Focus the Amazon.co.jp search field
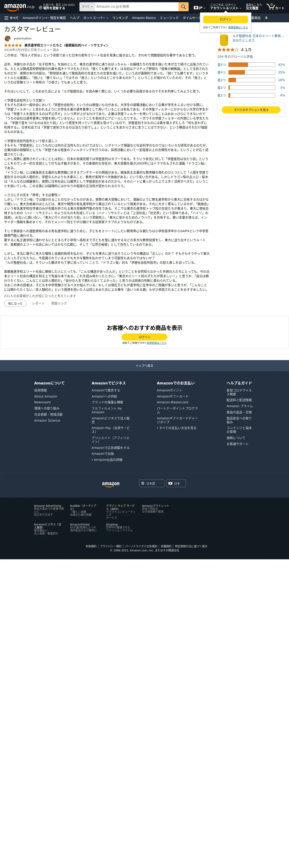This screenshot has height=868, width=289. [x=137, y=7]
